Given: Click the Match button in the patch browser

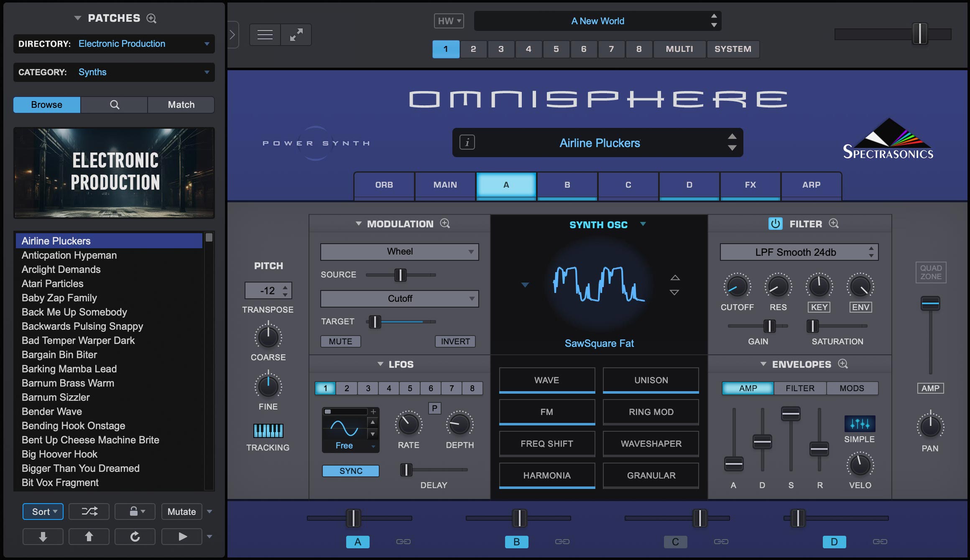Looking at the screenshot, I should (181, 104).
